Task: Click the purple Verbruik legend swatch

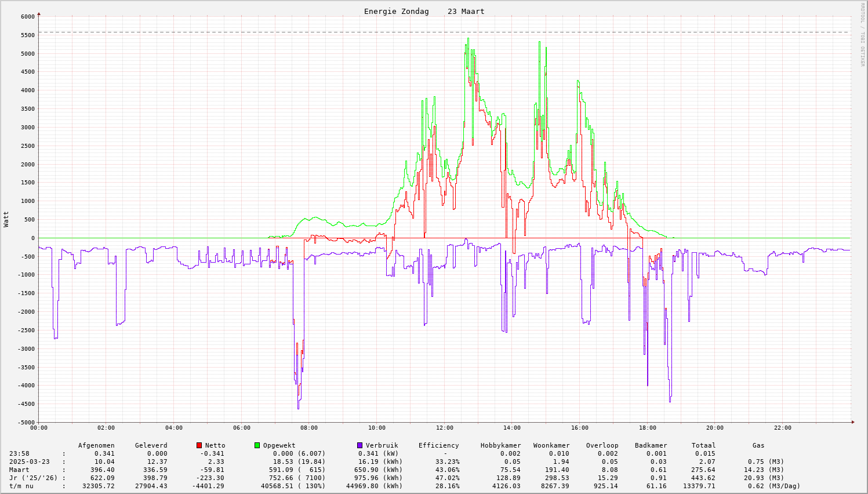Action: coord(359,445)
